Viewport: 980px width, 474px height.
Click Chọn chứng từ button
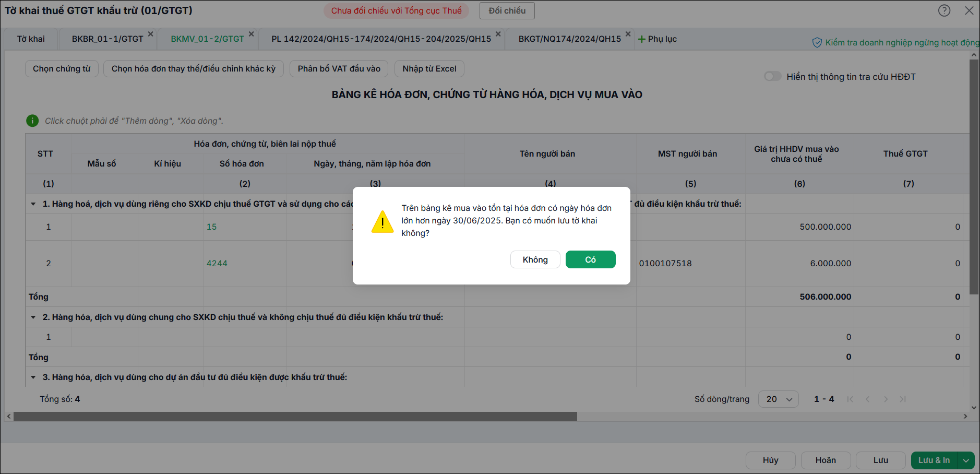(62, 69)
